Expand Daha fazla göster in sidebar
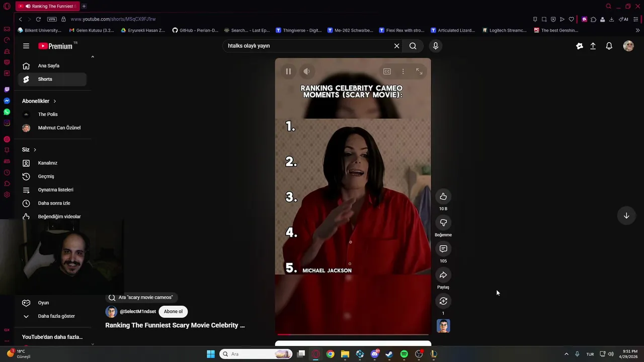Image resolution: width=644 pixels, height=362 pixels. [x=52, y=316]
